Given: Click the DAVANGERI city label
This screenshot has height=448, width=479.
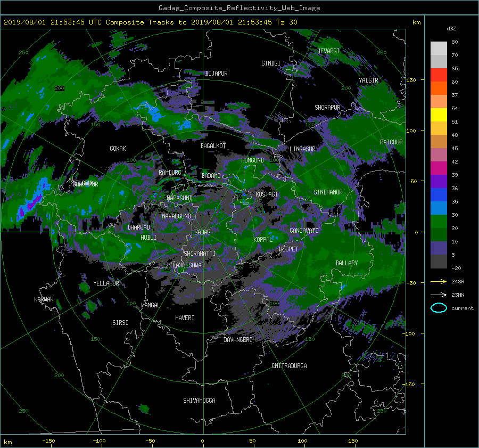Looking at the screenshot, I should coord(238,340).
